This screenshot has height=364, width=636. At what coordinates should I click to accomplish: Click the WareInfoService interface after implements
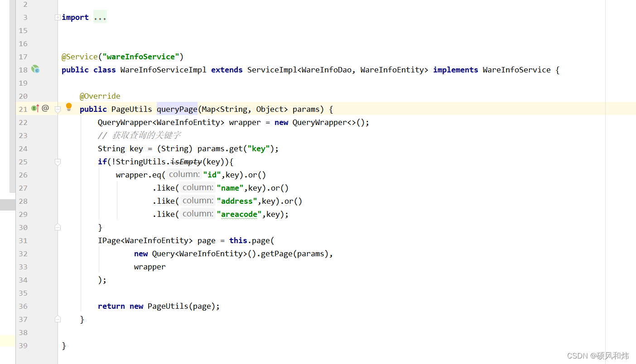click(x=517, y=70)
